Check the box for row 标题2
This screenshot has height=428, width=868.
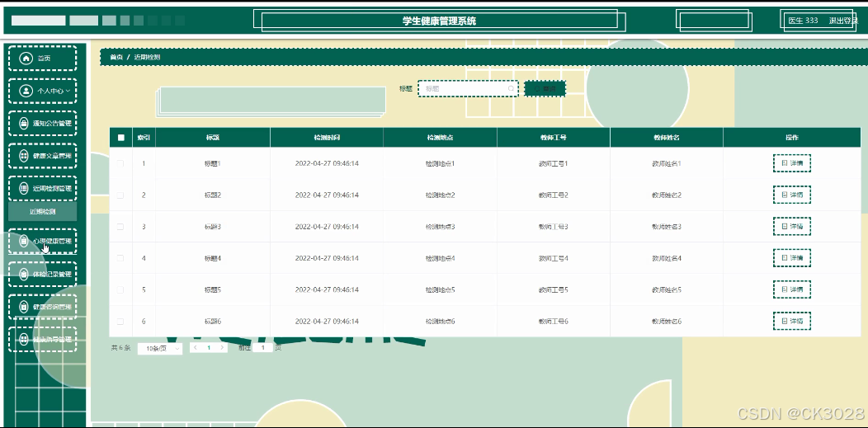pos(120,195)
